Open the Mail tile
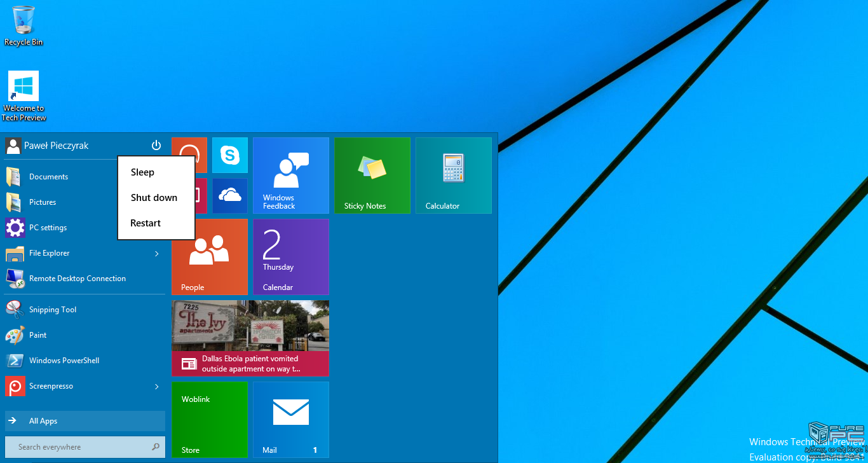 (x=290, y=420)
